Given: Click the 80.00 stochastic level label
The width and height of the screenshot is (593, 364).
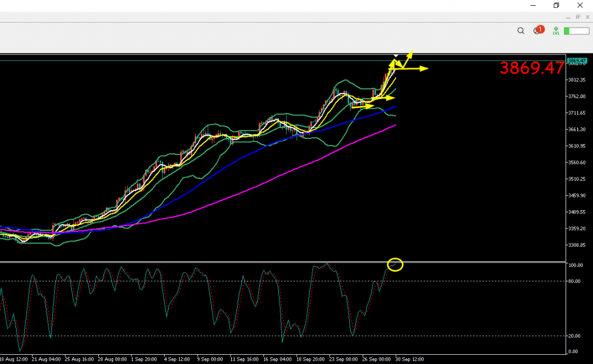Looking at the screenshot, I should pos(575,281).
